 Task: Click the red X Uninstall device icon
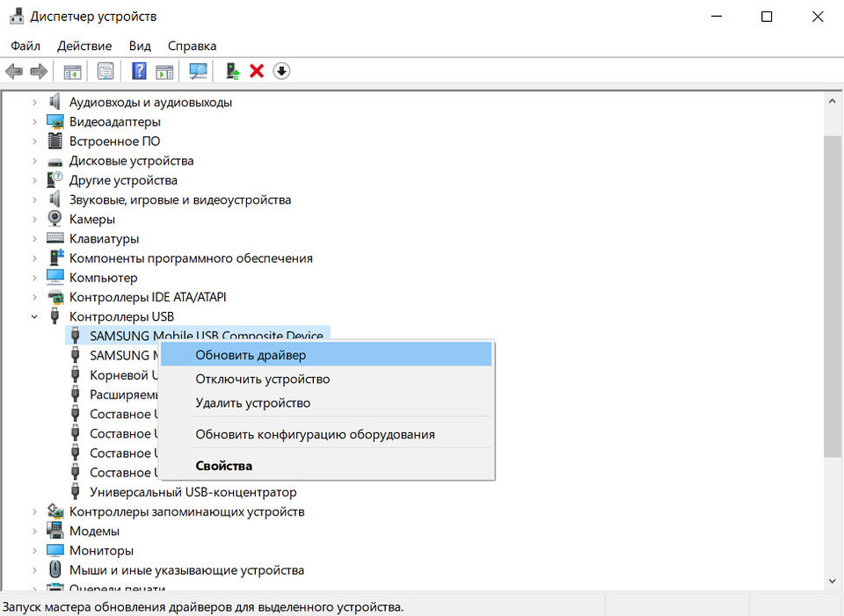pos(257,71)
